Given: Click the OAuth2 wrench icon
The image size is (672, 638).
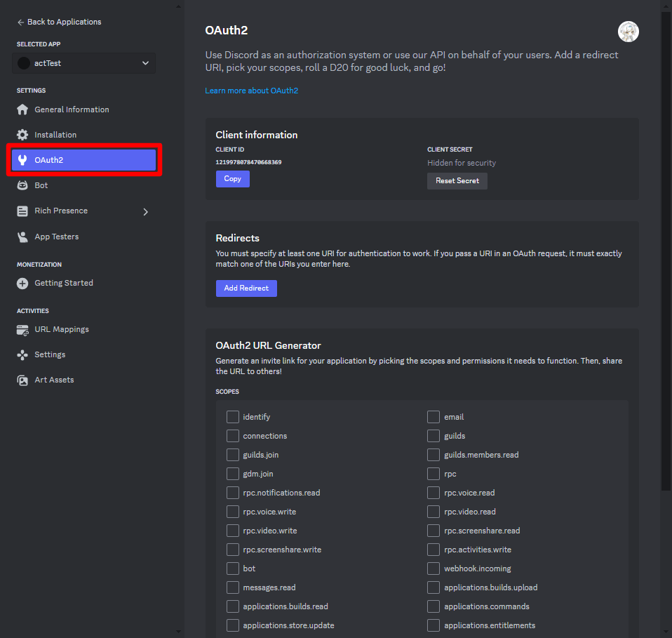Looking at the screenshot, I should (22, 160).
